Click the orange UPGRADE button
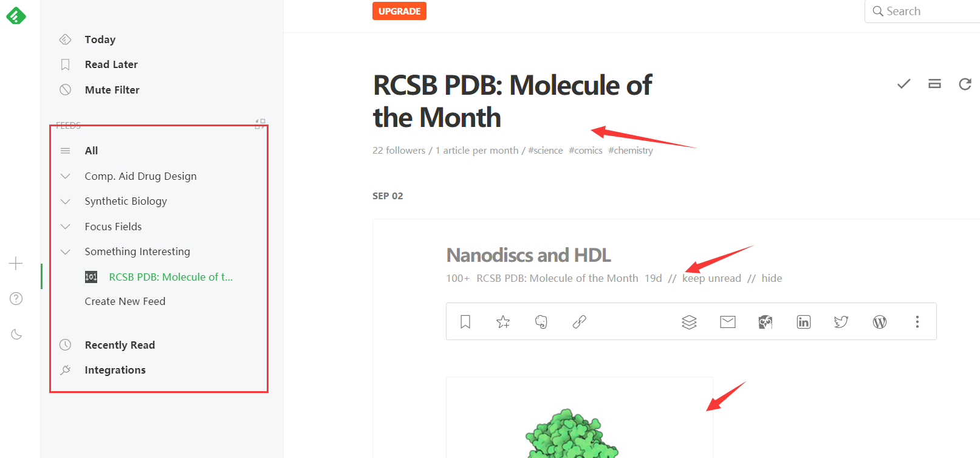This screenshot has width=980, height=458. pyautogui.click(x=399, y=11)
